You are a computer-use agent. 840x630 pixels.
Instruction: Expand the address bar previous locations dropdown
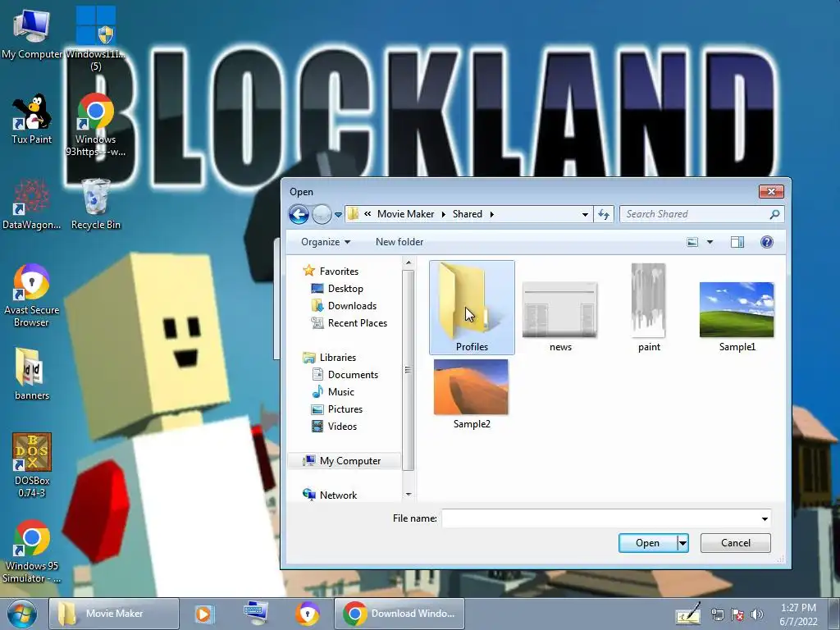(585, 214)
